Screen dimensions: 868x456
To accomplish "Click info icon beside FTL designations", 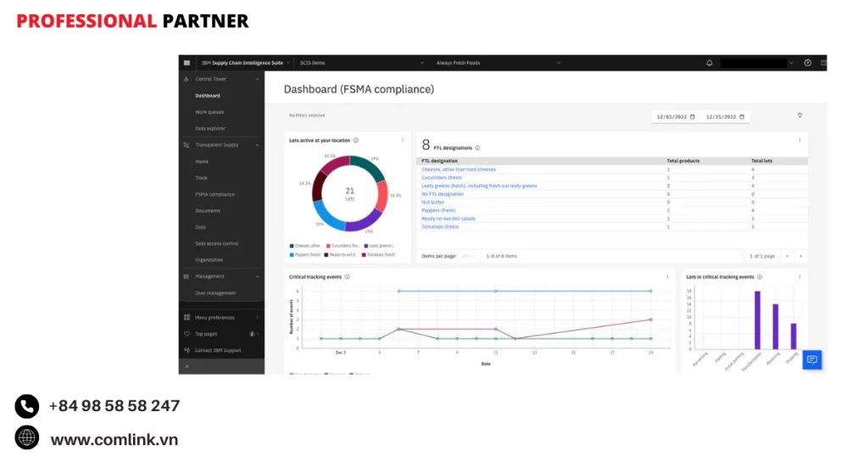I will click(478, 147).
